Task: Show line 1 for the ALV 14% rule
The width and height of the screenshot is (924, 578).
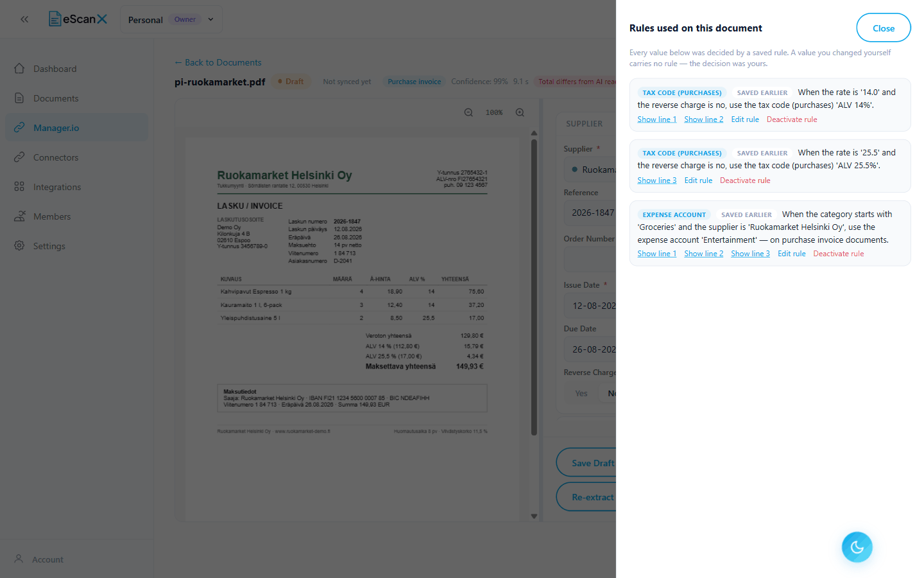Action: pyautogui.click(x=657, y=119)
